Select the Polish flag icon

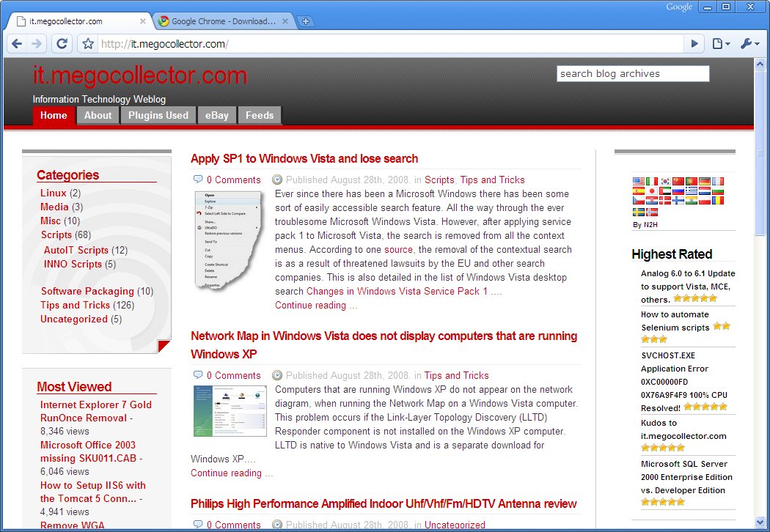point(705,200)
